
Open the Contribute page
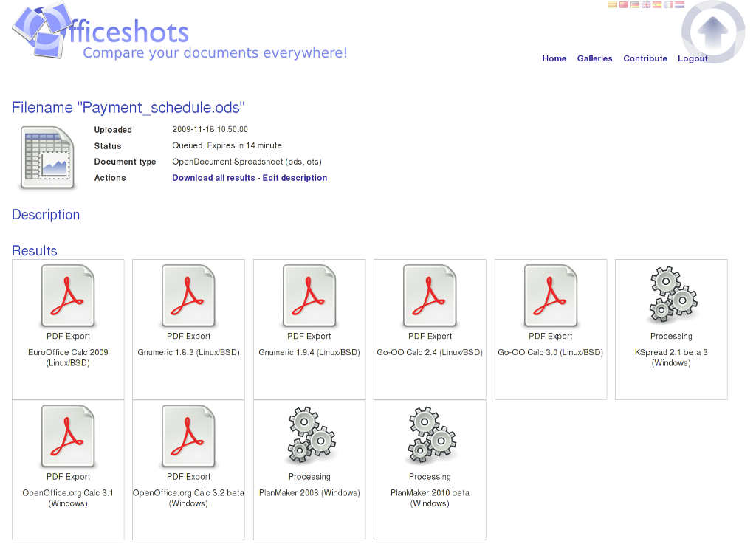tap(645, 58)
